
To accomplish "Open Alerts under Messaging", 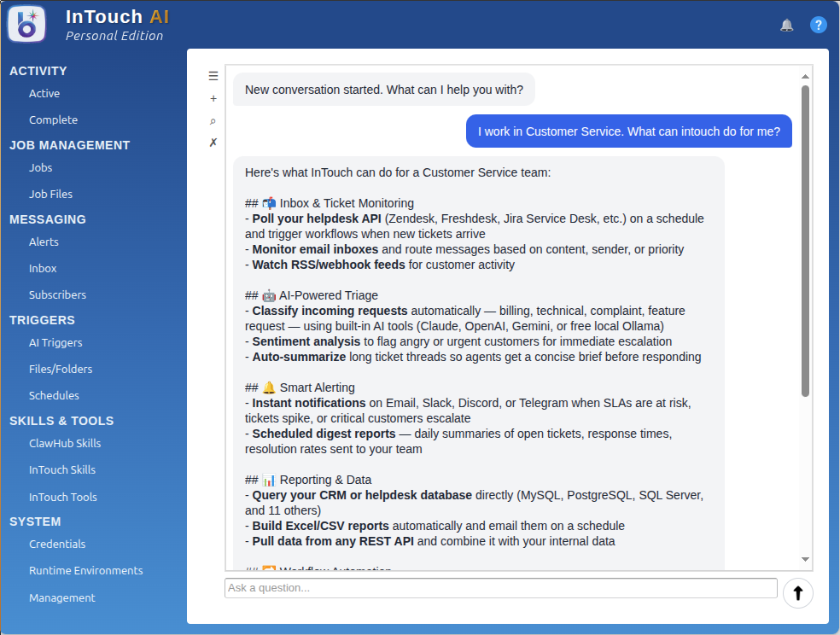I will (44, 242).
